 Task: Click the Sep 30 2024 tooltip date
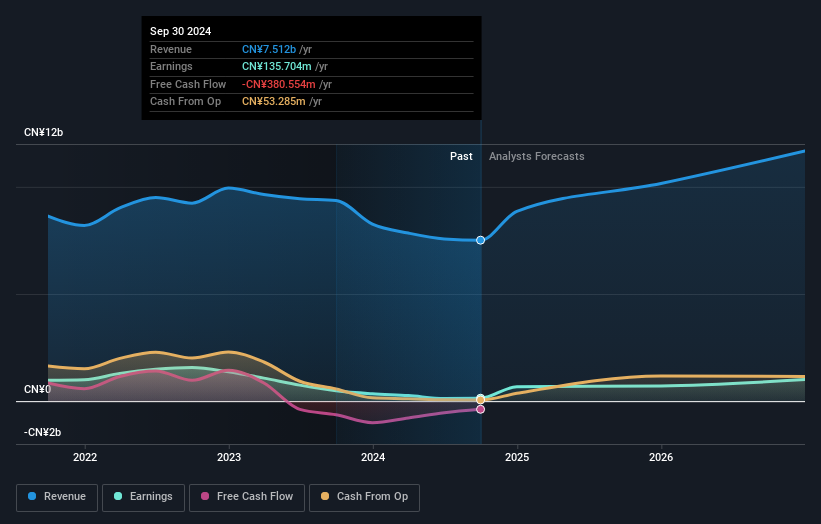(181, 31)
